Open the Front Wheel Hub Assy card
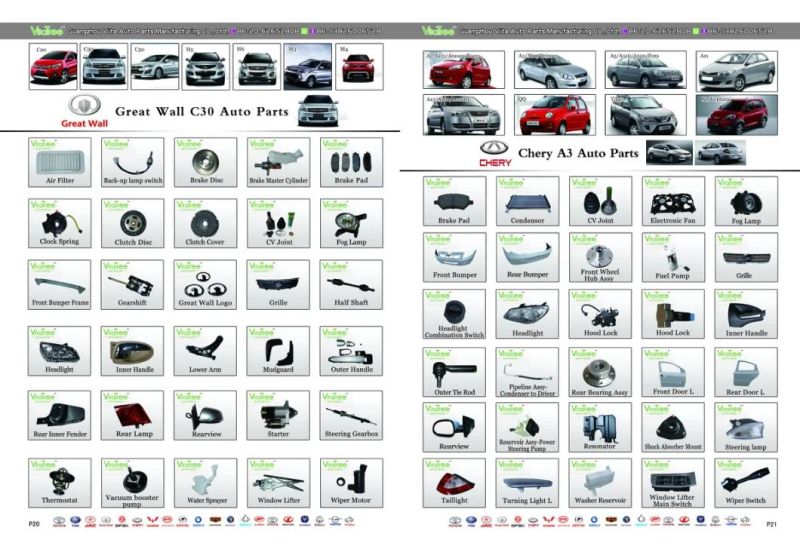The image size is (800, 546). (x=601, y=257)
